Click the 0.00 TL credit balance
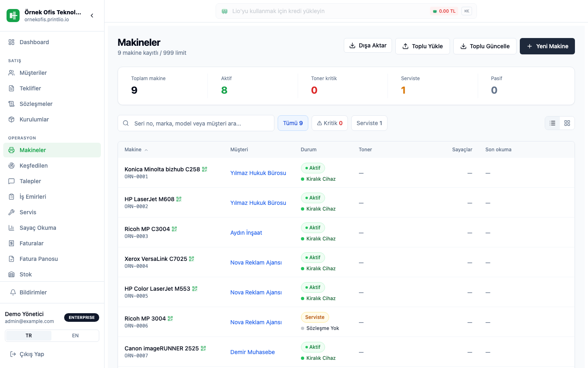The width and height of the screenshot is (588, 368). (444, 11)
